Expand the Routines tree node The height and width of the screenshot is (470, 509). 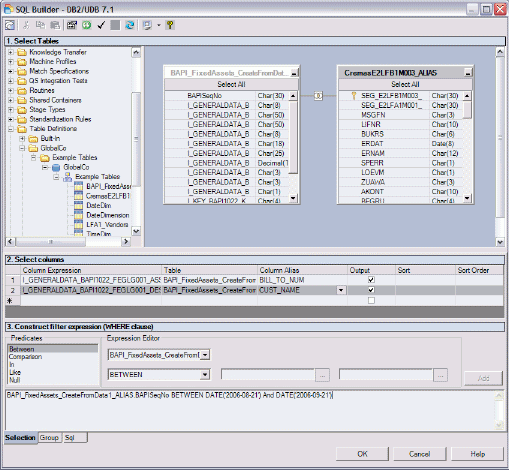(11, 91)
